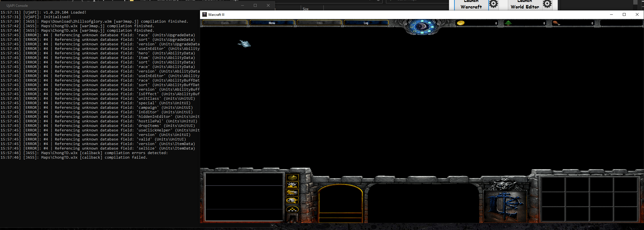The height and width of the screenshot is (230, 644).
Task: Toggle minimap ally color mode button
Action: (x=292, y=193)
